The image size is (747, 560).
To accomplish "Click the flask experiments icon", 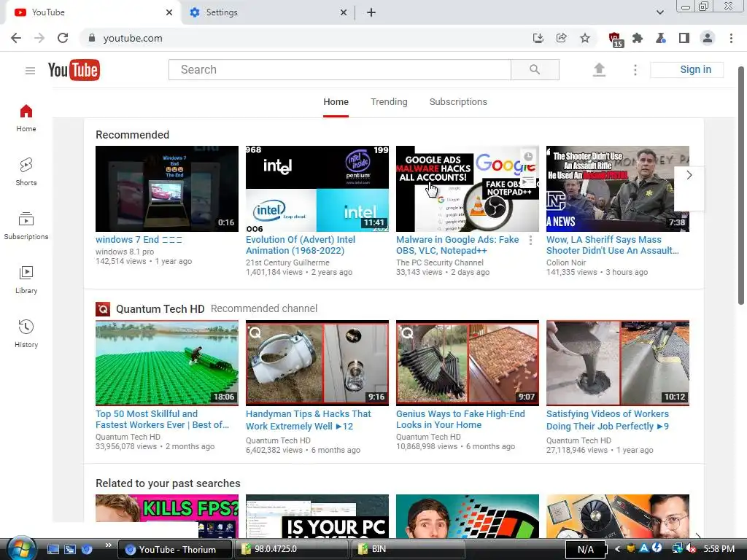I will (x=661, y=38).
